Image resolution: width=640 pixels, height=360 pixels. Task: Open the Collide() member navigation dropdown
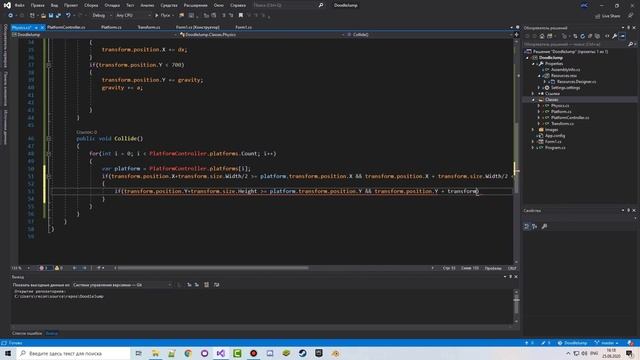click(429, 35)
